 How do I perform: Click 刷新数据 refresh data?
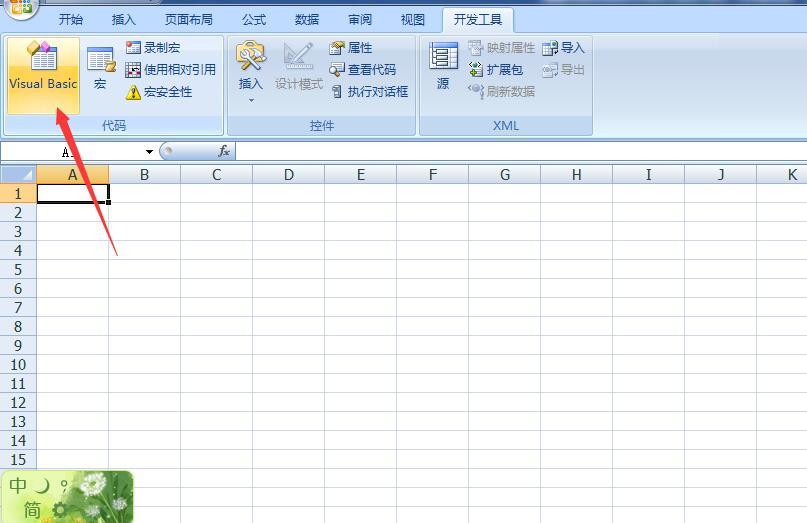501,92
